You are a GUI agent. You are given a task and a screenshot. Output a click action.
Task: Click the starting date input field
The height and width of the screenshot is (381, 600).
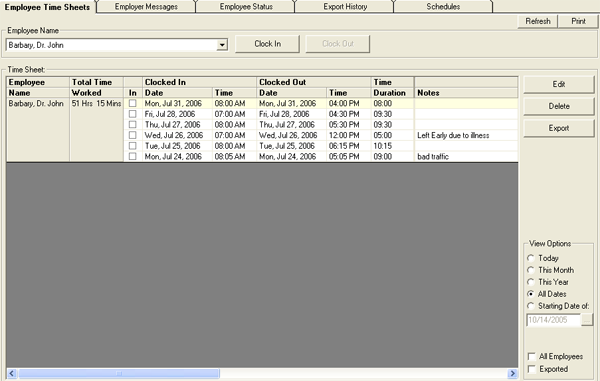tap(554, 320)
